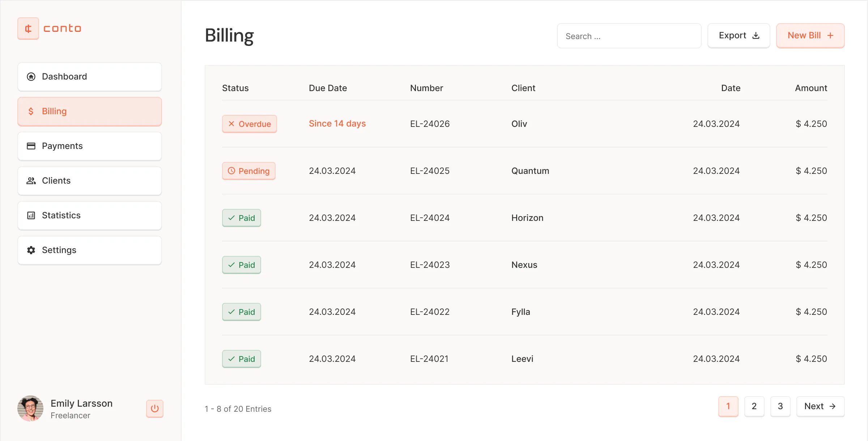868x441 pixels.
Task: Click the Billing dollar sign icon
Action: pos(31,111)
